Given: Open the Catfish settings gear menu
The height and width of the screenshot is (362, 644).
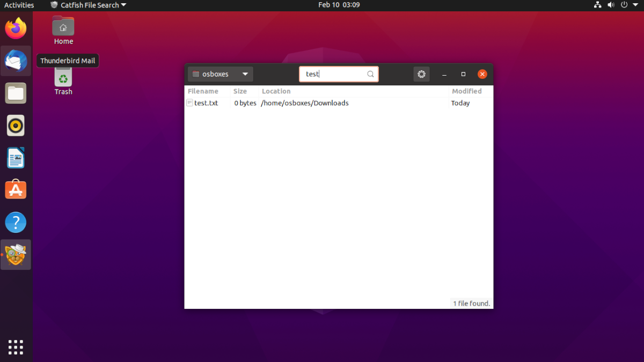Looking at the screenshot, I should tap(421, 74).
